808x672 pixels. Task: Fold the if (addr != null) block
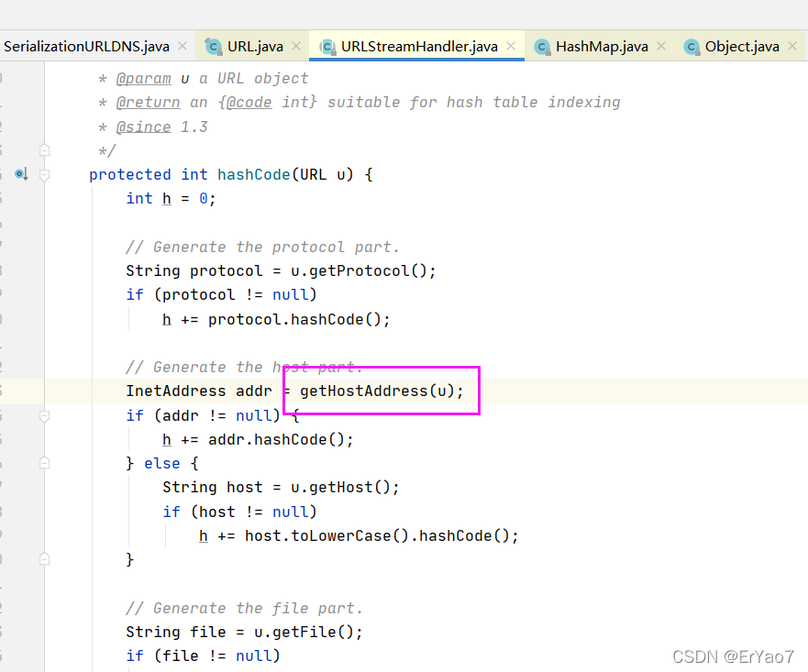tap(44, 414)
